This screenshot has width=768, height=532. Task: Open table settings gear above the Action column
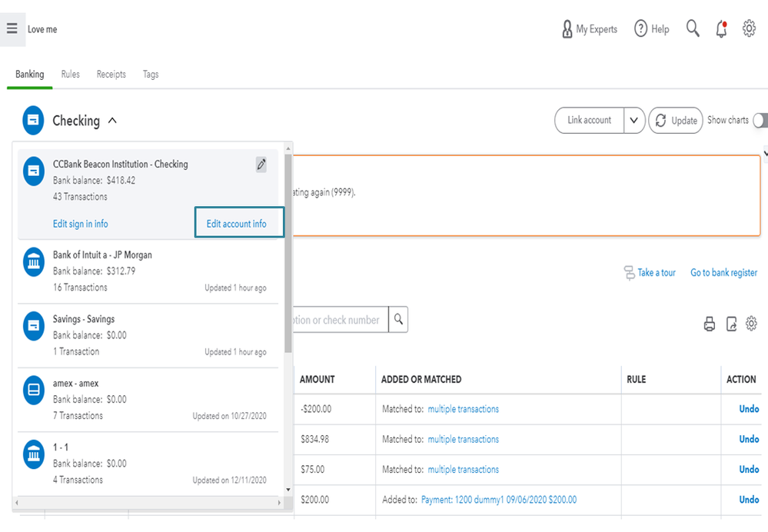point(751,324)
